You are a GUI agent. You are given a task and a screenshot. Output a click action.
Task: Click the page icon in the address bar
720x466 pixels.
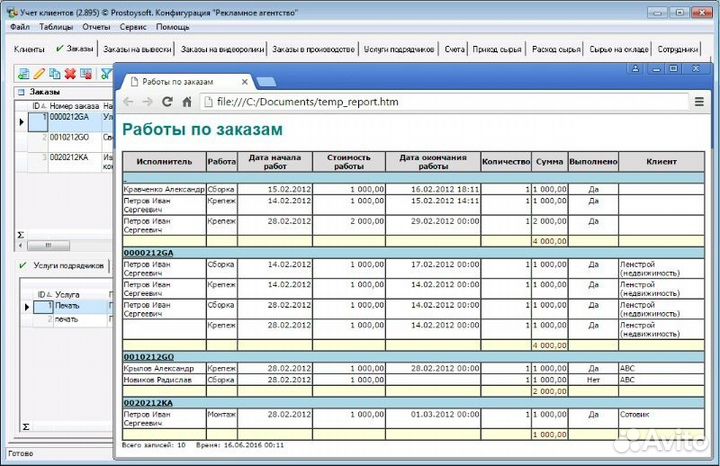[208, 102]
